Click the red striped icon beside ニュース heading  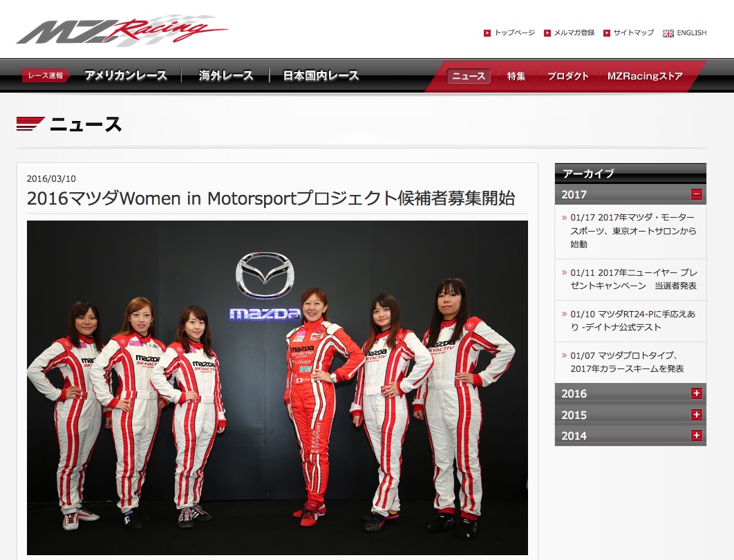click(x=30, y=124)
